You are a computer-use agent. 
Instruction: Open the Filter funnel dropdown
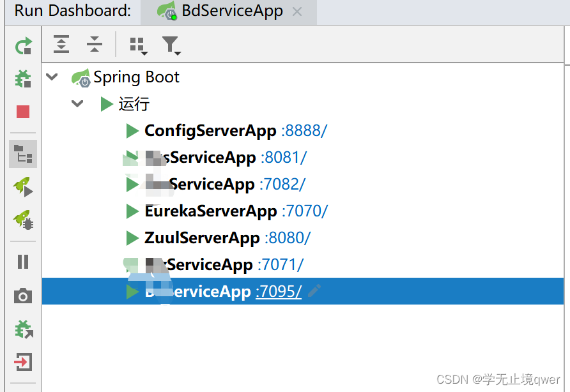171,45
